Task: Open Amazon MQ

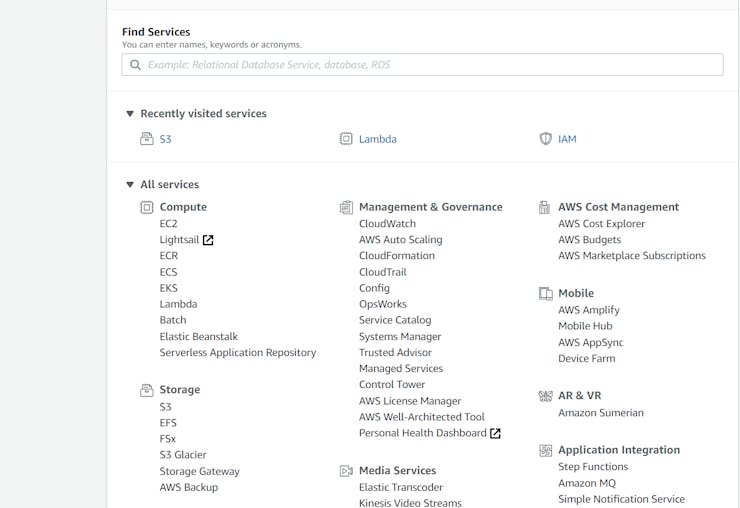Action: [x=587, y=483]
